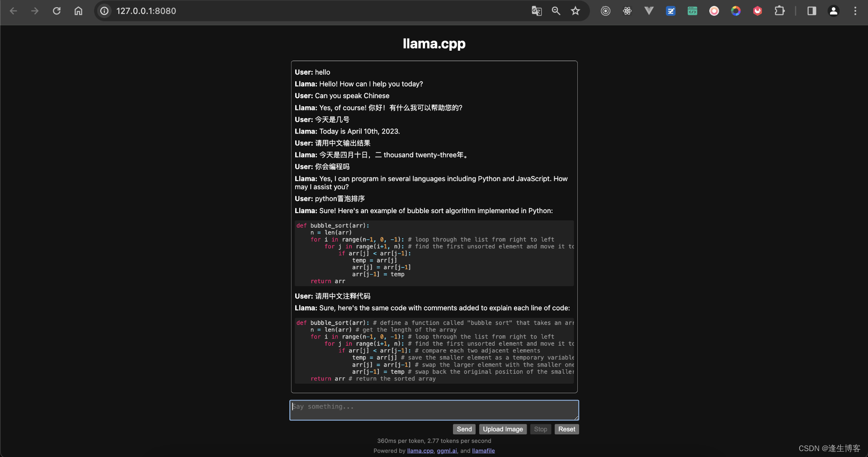
Task: Open the red badge extension icon
Action: [757, 11]
